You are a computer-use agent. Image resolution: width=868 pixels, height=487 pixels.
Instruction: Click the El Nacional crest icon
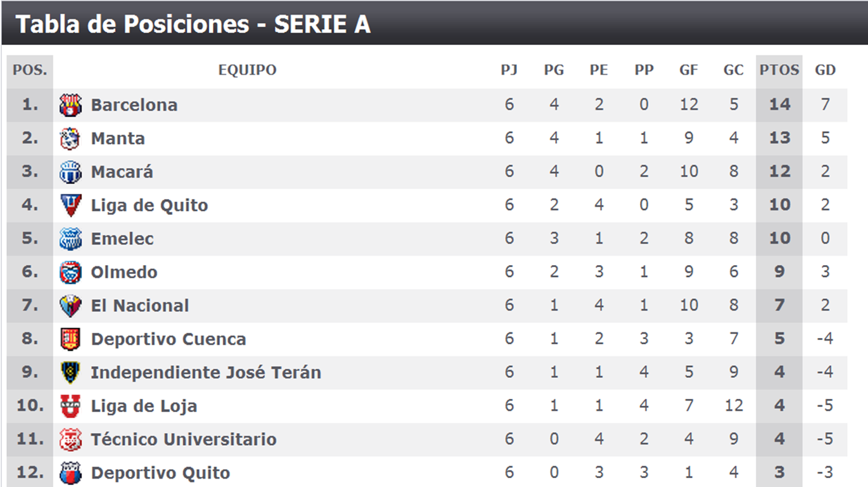[70, 306]
